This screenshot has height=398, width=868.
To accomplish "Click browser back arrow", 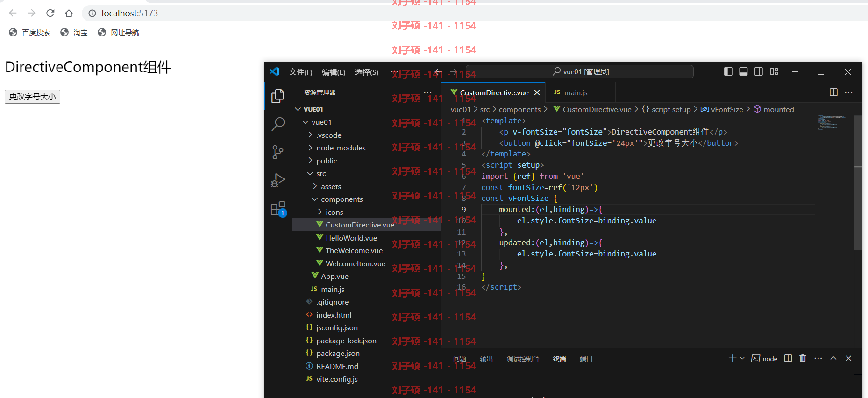I will click(13, 13).
